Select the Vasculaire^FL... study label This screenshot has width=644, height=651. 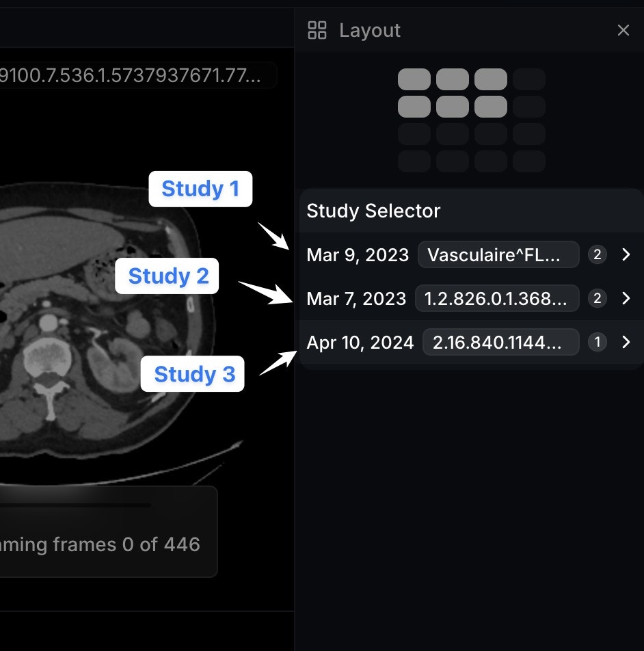point(498,254)
